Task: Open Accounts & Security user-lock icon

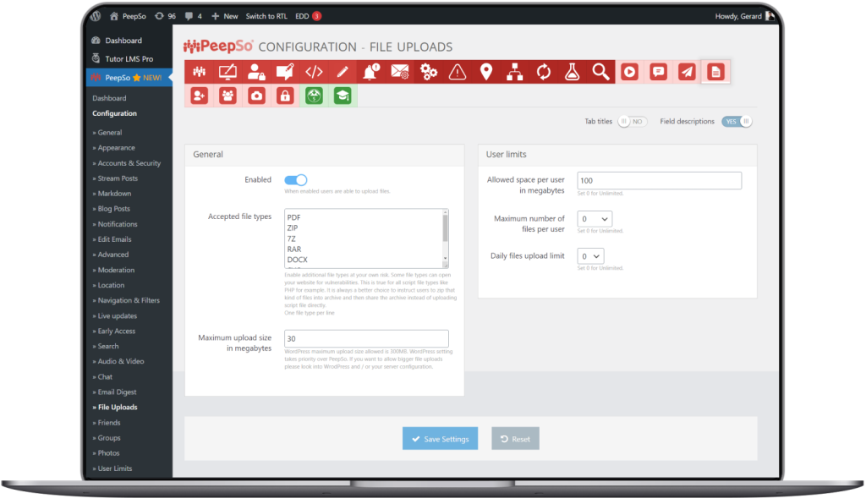Action: [256, 72]
